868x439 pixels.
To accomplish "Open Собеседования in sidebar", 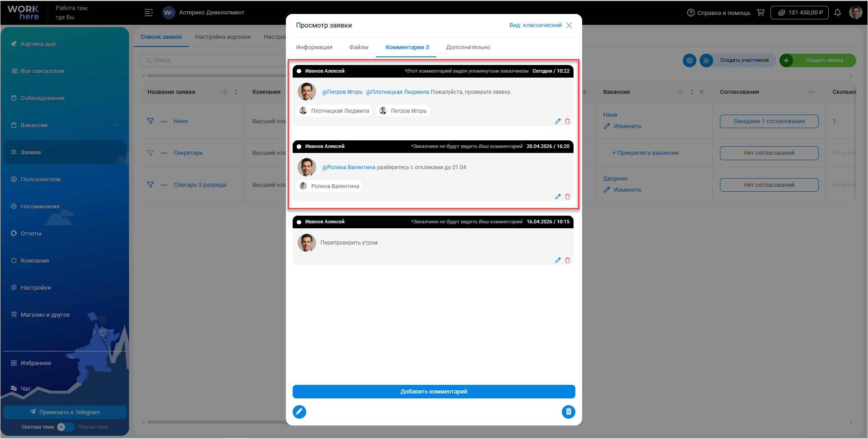I will [42, 98].
